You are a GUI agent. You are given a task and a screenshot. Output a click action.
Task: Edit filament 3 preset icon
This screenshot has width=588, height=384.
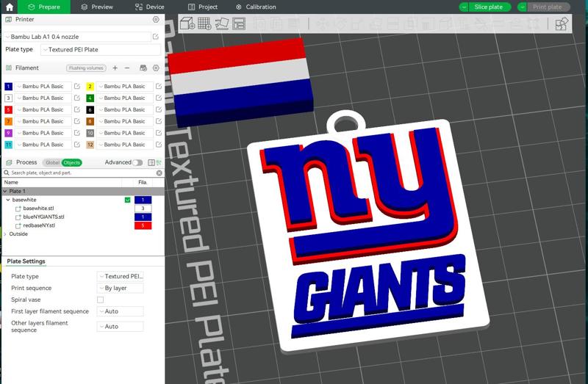point(77,98)
